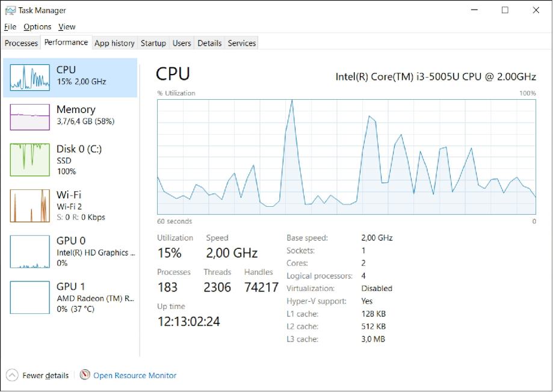The image size is (553, 392).
Task: Click the Resource Monitor gauge icon
Action: pos(85,375)
